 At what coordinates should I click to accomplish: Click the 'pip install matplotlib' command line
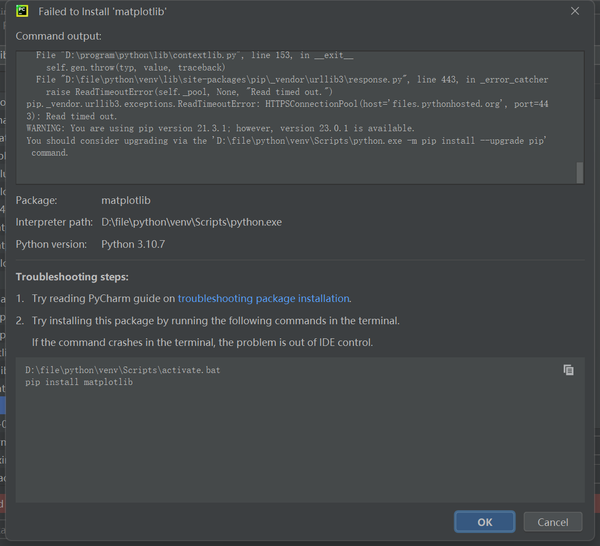point(79,382)
